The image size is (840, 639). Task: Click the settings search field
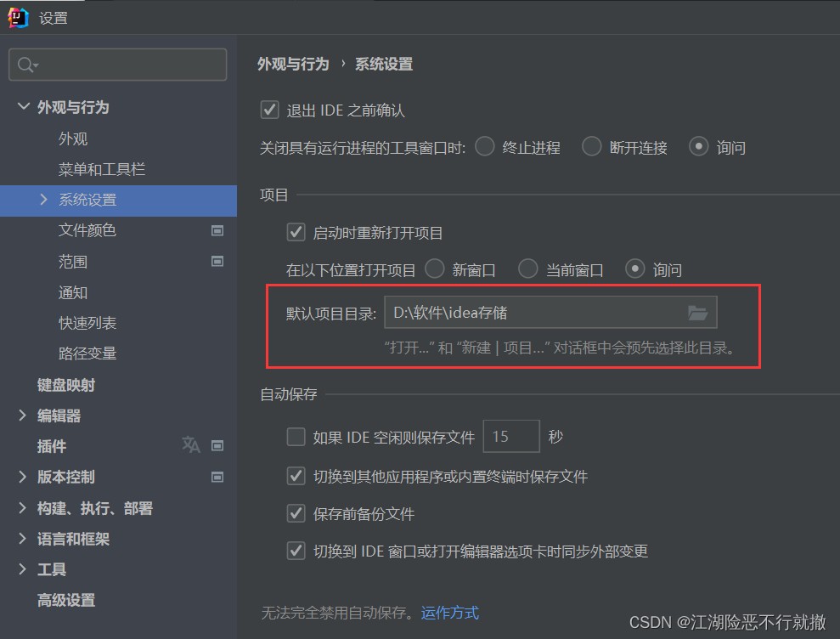point(118,65)
